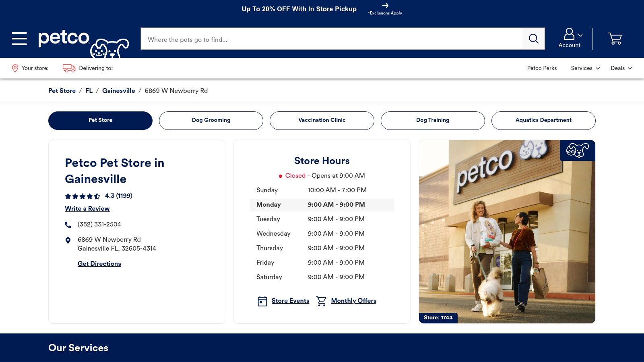This screenshot has height=362, width=644.
Task: Focus the search input field
Action: coord(331,39)
